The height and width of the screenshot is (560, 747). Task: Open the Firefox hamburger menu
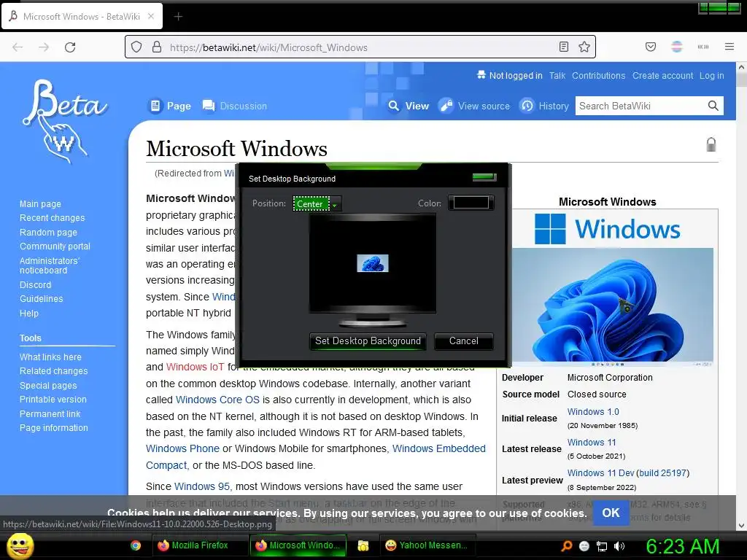(x=729, y=47)
